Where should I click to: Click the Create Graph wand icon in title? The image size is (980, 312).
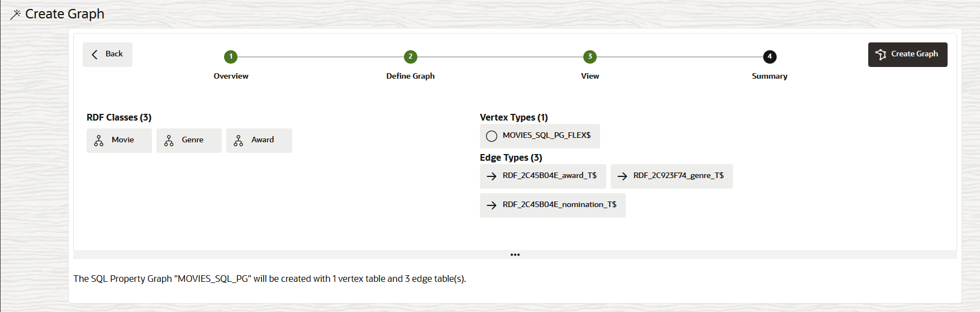[x=16, y=14]
